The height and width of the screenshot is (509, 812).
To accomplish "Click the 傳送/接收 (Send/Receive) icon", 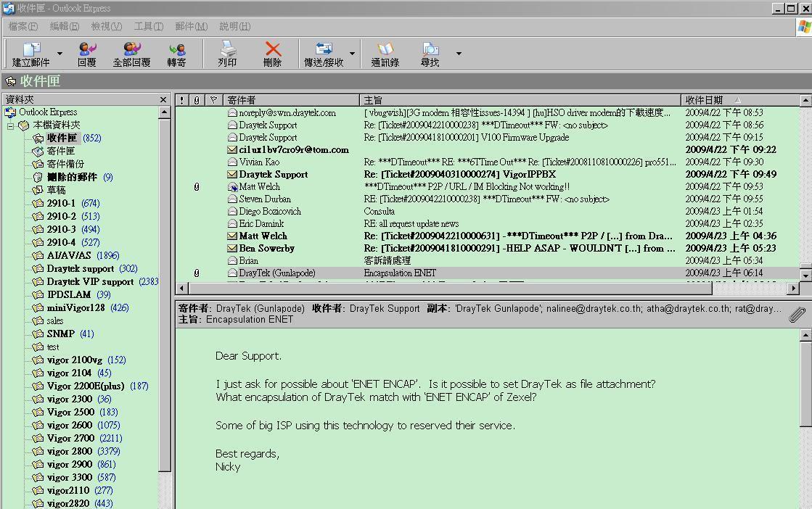I will tap(324, 54).
